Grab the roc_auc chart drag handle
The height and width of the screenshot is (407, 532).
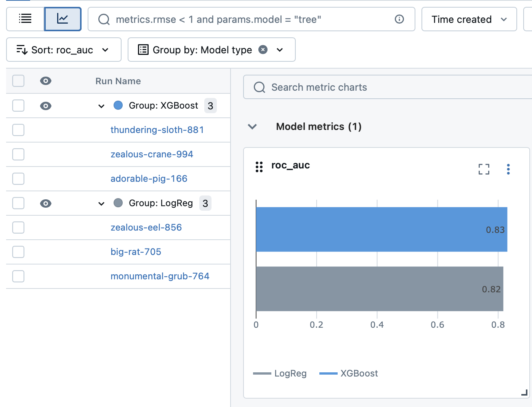coord(259,167)
